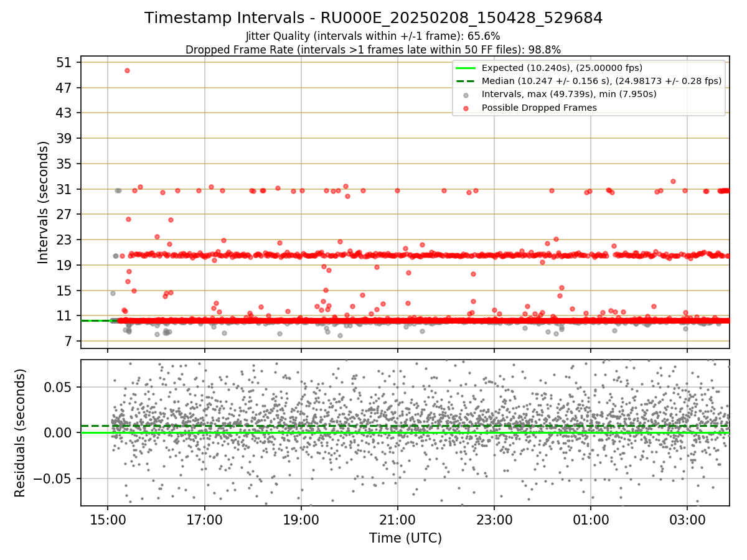
Task: Click the y-axis tick label '51'
Action: (65, 63)
